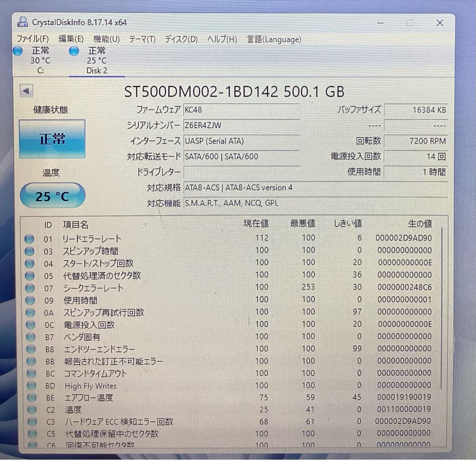The height and width of the screenshot is (460, 476).
Task: Click the 最悪値 column header
Action: pos(302,223)
